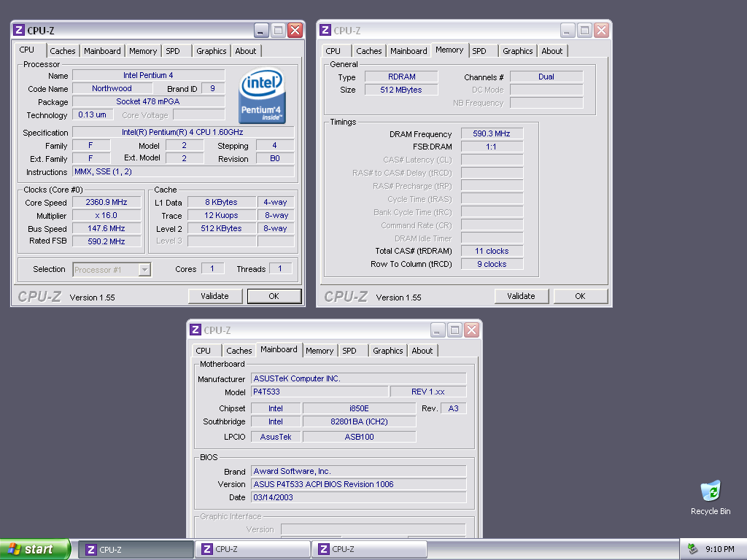The height and width of the screenshot is (560, 747).
Task: Open Graphics tab in Mainboard window
Action: point(388,351)
